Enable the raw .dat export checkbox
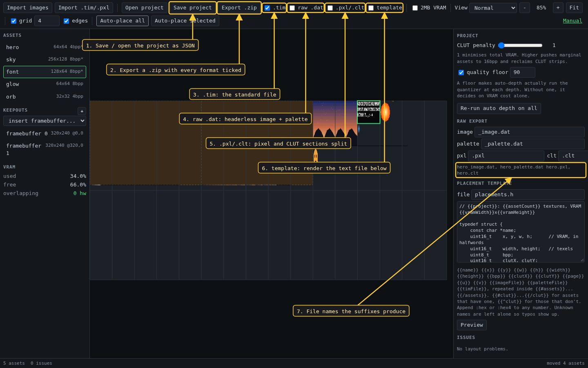588x368 pixels. point(292,8)
